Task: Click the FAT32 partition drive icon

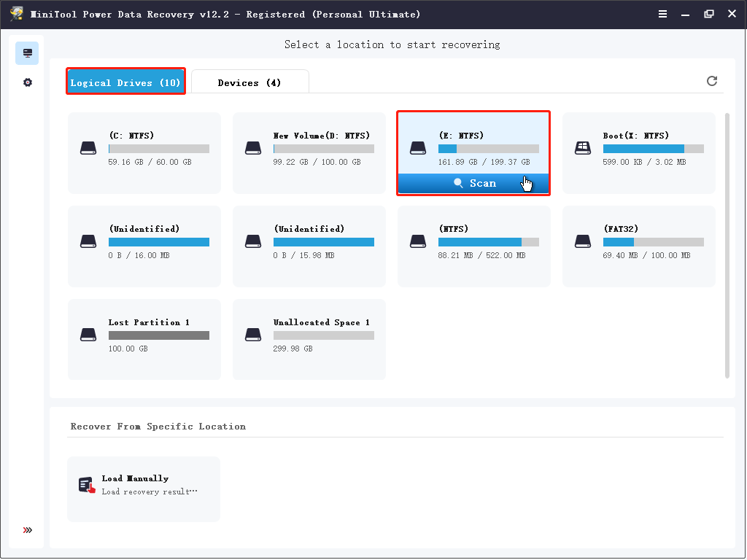Action: [583, 241]
